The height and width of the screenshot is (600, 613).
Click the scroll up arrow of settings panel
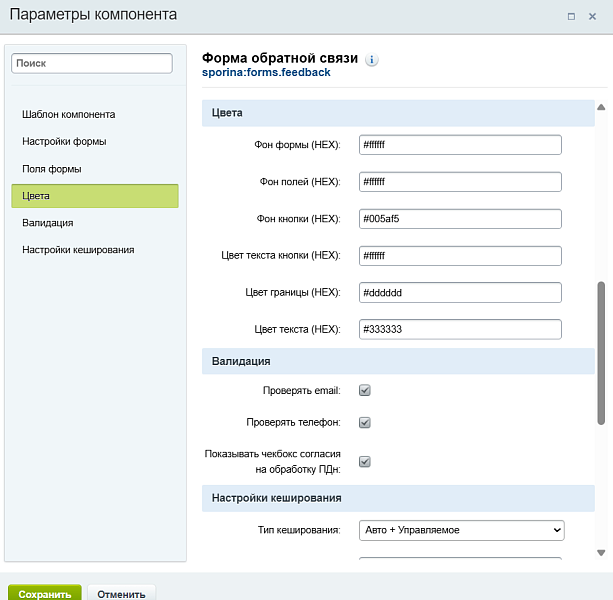pos(601,108)
